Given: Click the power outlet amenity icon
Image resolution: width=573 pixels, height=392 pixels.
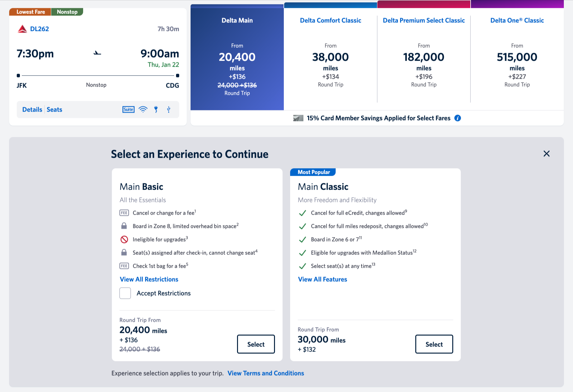Looking at the screenshot, I should [156, 109].
